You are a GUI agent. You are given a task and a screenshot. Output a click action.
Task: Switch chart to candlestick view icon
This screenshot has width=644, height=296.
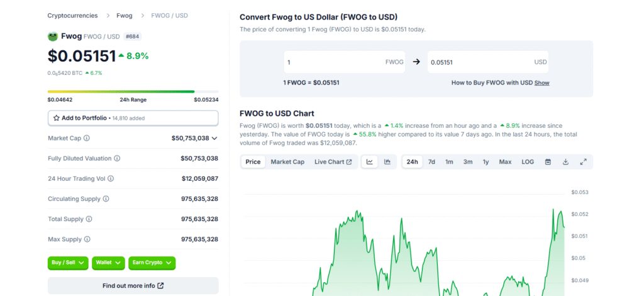tap(387, 162)
